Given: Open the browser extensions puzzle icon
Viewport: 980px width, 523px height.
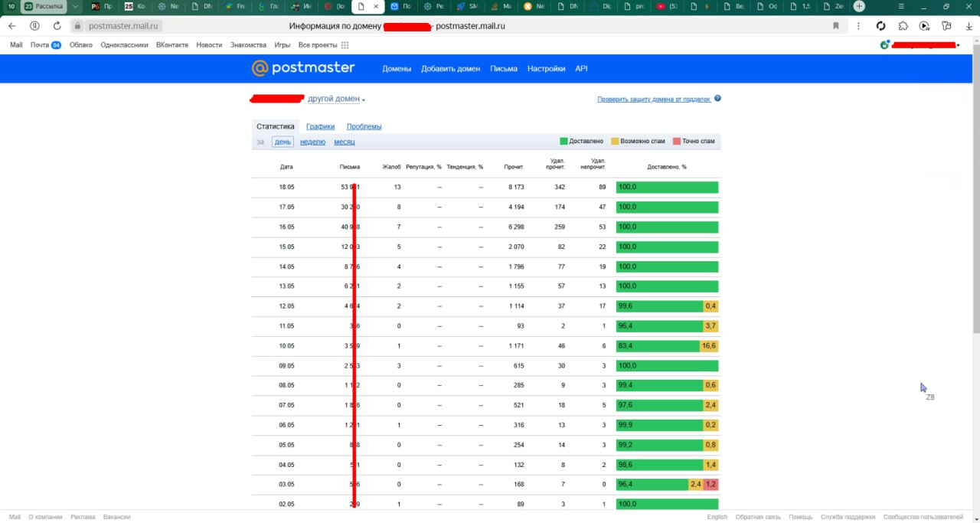Looking at the screenshot, I should coord(903,26).
